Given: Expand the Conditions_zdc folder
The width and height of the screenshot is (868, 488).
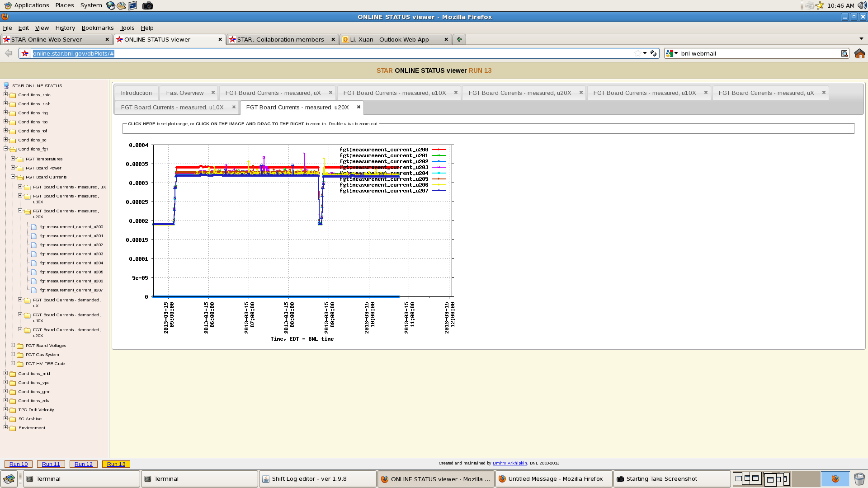Looking at the screenshot, I should click(x=5, y=400).
